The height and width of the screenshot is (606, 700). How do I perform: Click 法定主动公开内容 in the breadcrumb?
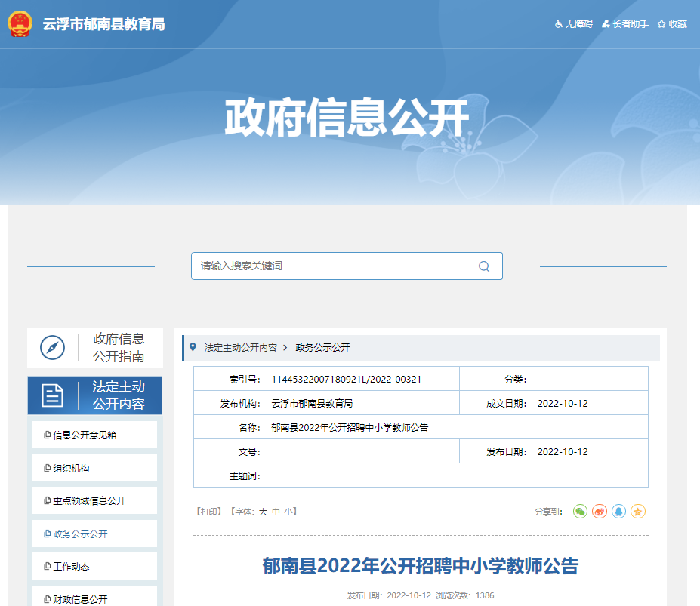(x=240, y=348)
